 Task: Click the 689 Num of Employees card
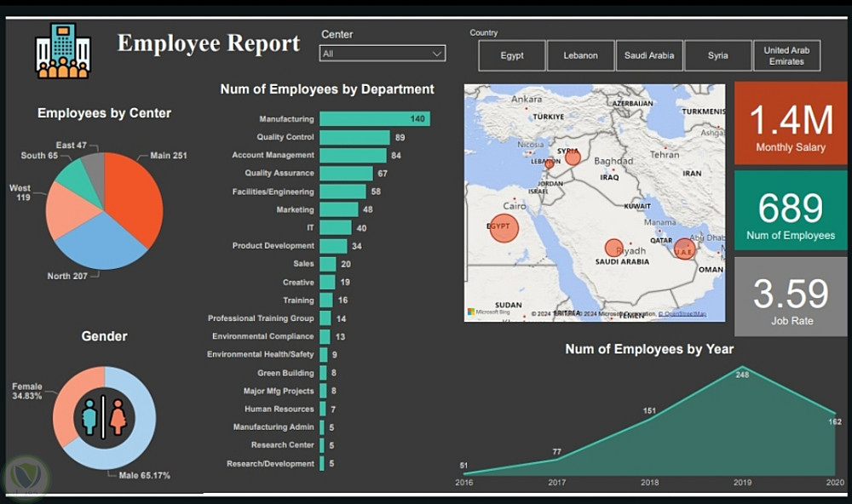[x=791, y=211]
